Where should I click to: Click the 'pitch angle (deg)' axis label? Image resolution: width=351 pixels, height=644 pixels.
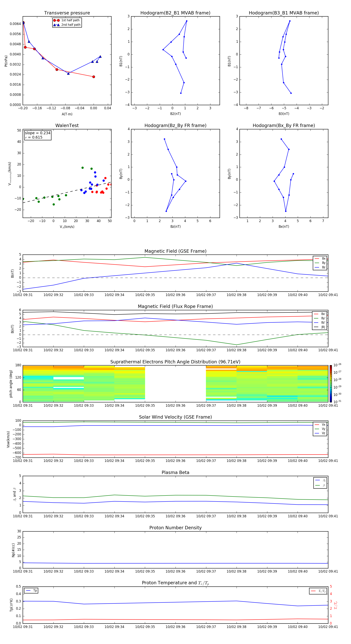click(11, 384)
